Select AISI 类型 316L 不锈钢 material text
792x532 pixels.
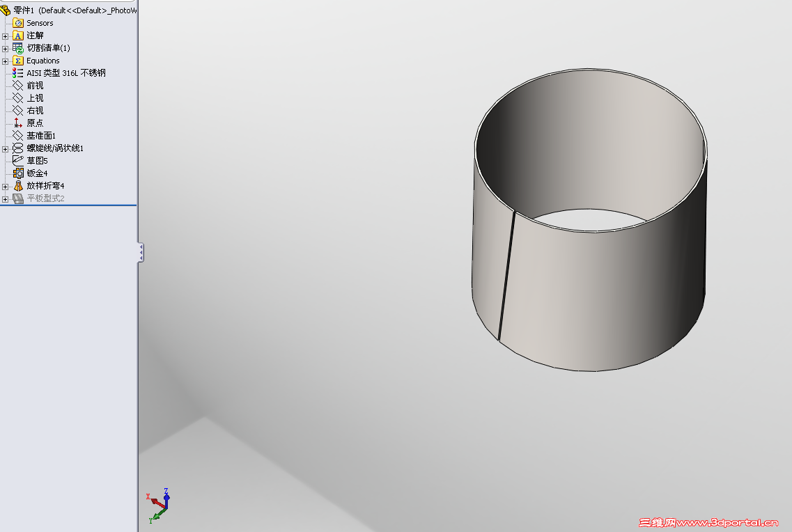66,72
